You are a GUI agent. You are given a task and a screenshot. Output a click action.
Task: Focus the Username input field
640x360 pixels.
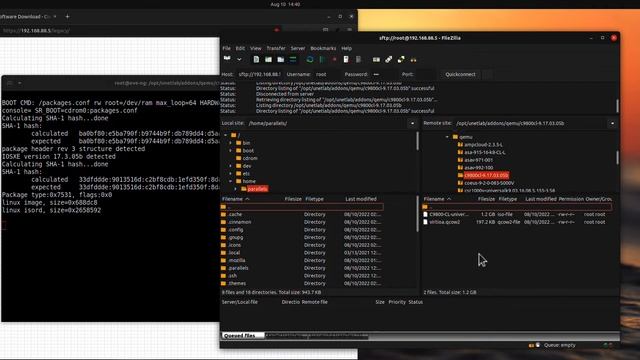[327, 74]
